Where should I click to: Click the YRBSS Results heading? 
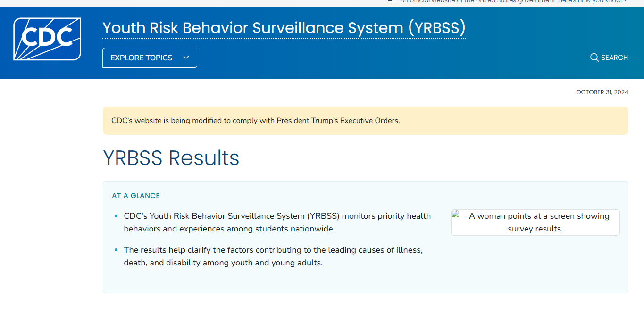point(171,158)
